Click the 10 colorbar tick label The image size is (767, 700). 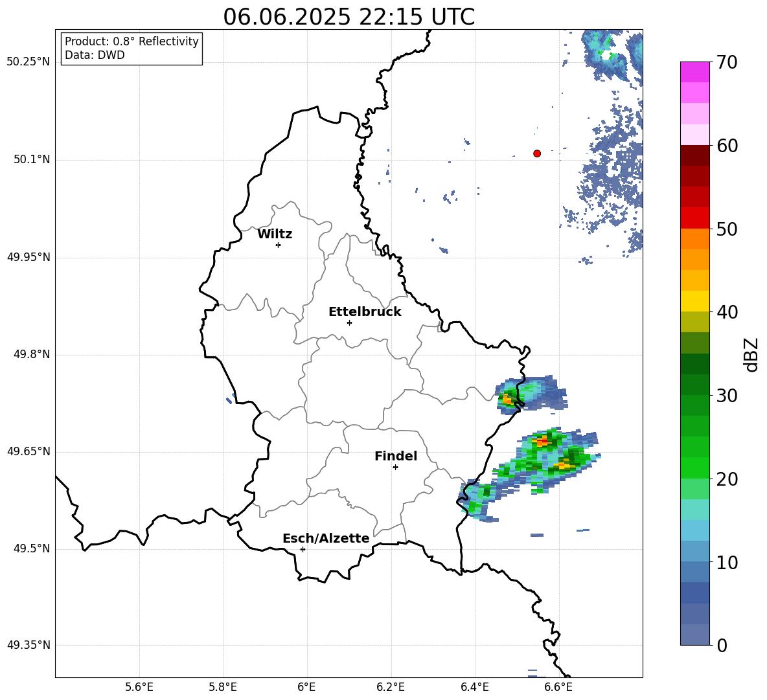pos(727,562)
